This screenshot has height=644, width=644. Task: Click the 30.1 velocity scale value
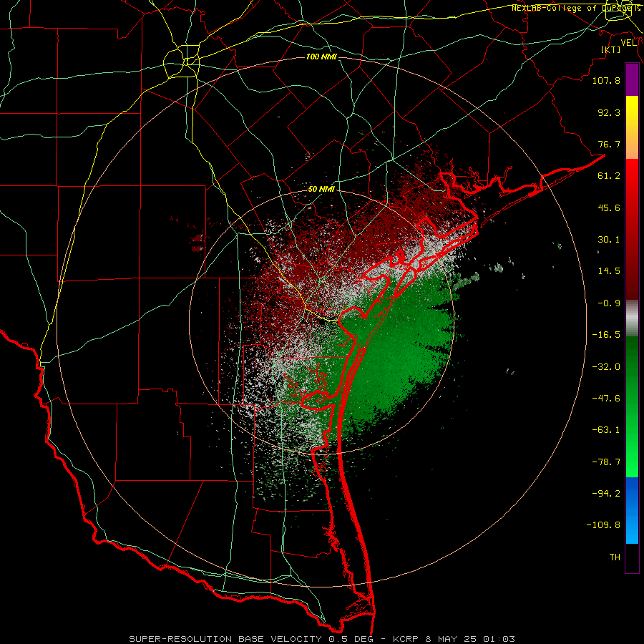tap(609, 240)
